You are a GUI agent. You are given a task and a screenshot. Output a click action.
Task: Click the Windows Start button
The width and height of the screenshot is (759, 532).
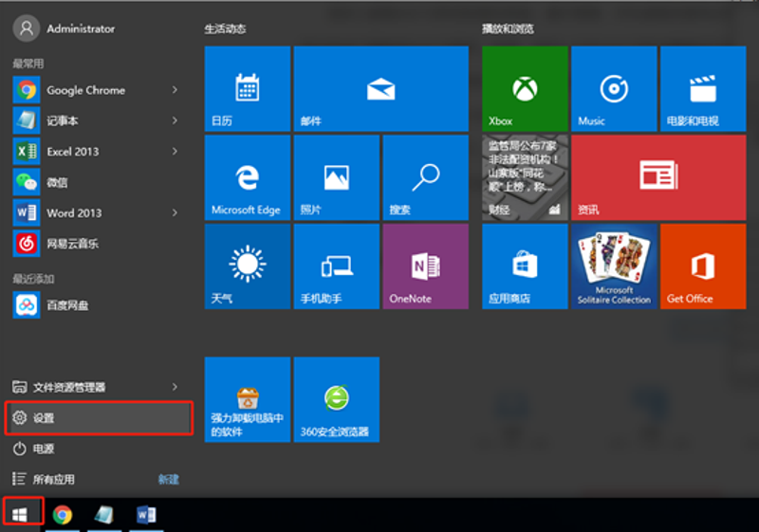tap(21, 514)
